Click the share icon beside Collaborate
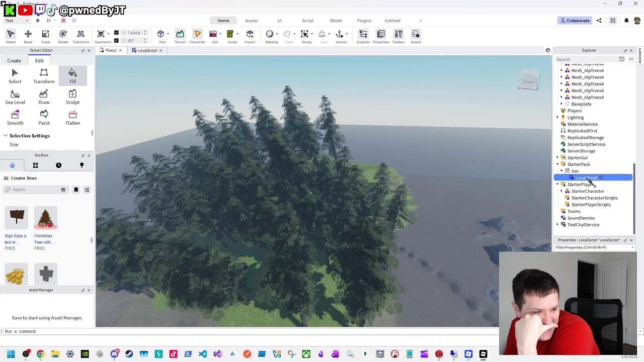This screenshot has height=362, width=644. (599, 21)
